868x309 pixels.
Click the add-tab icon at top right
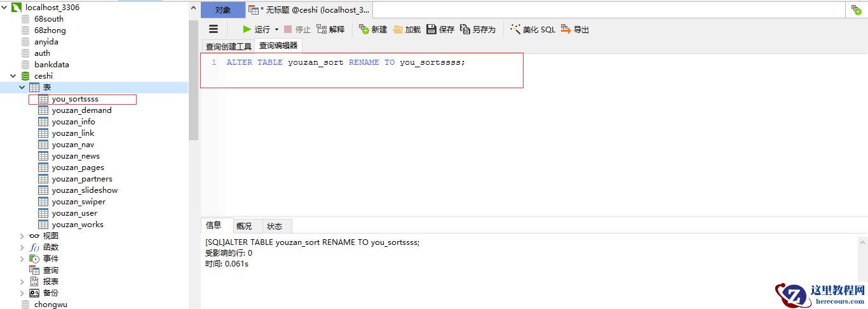[x=857, y=10]
